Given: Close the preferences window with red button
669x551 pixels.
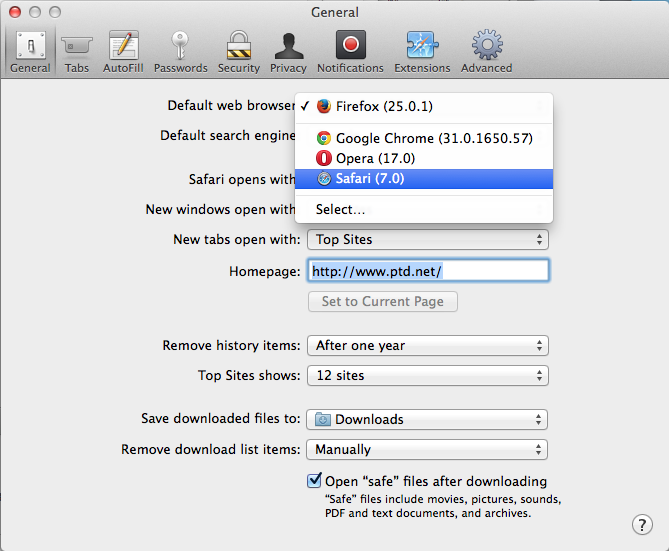Looking at the screenshot, I should (15, 12).
